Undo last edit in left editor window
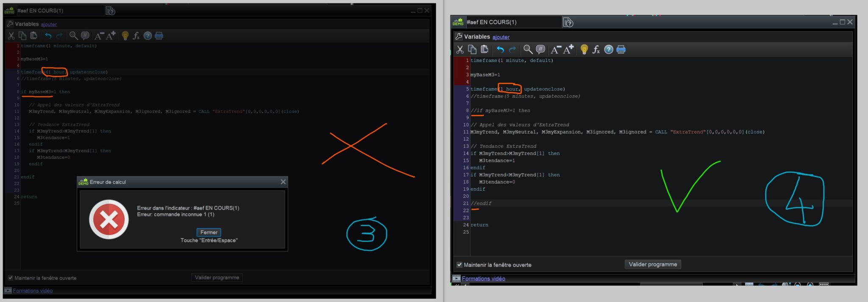 48,36
